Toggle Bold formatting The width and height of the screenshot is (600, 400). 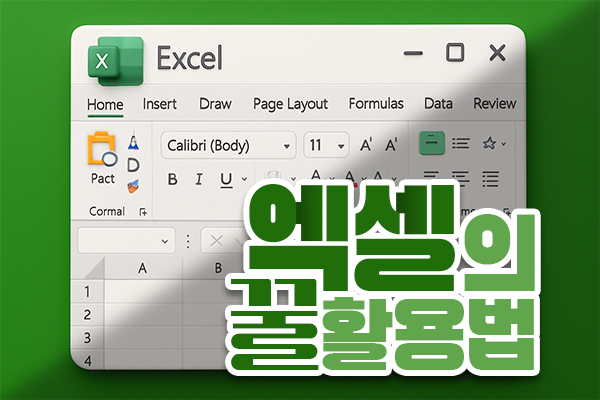coord(173,179)
